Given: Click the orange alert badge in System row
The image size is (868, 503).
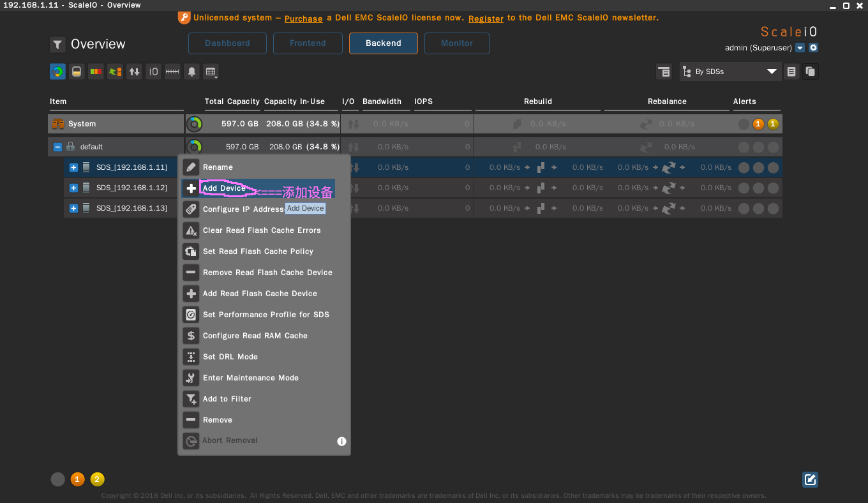Looking at the screenshot, I should click(758, 124).
